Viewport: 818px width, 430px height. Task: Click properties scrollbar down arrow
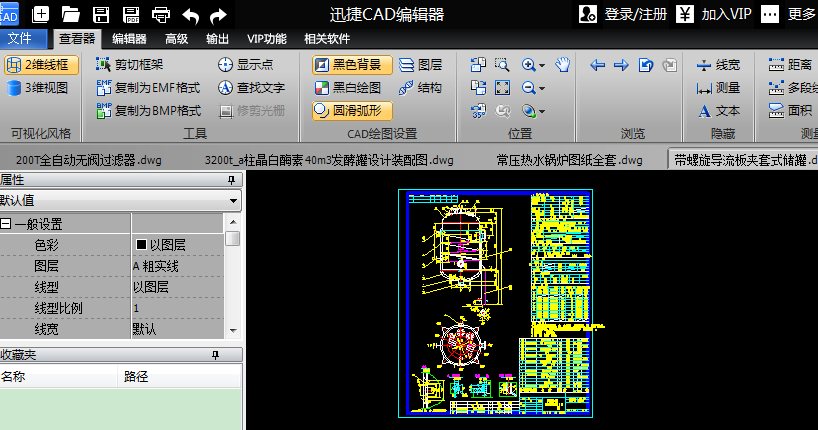coord(233,331)
